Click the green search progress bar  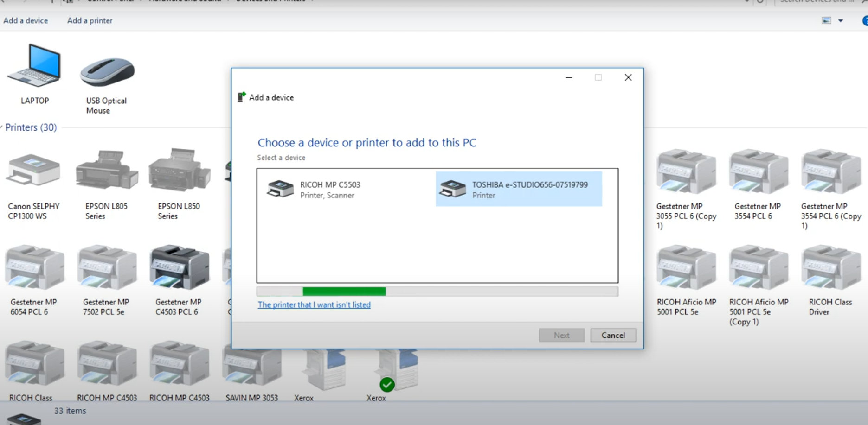[344, 292]
